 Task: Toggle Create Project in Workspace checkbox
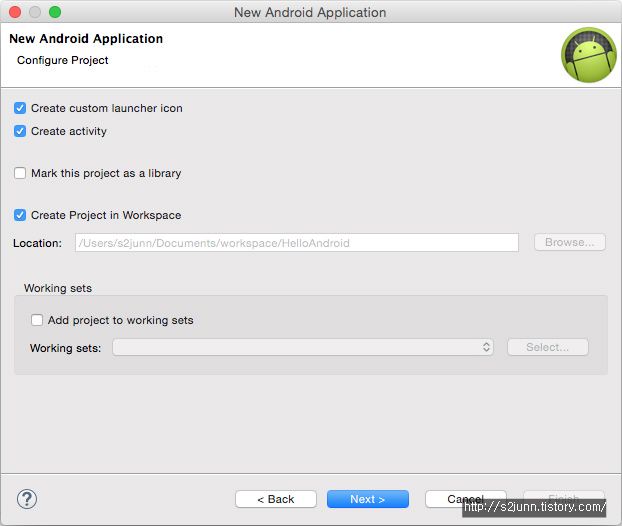coord(20,215)
